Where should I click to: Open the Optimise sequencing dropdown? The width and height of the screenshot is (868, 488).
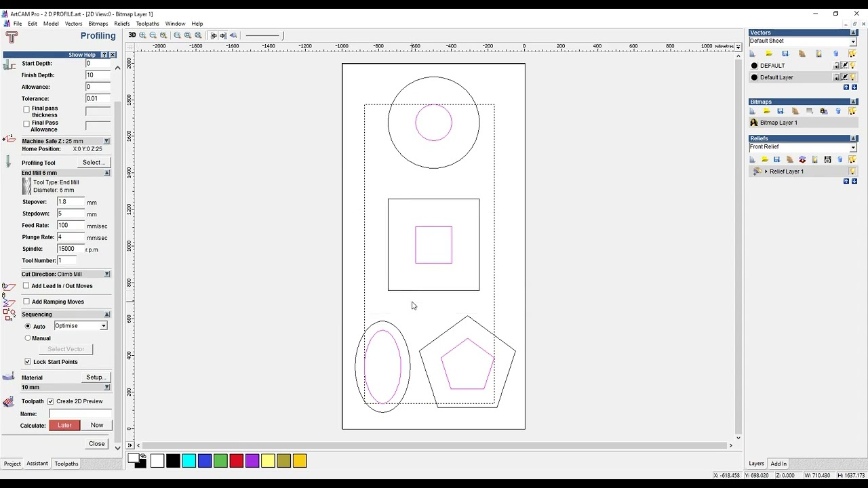103,326
